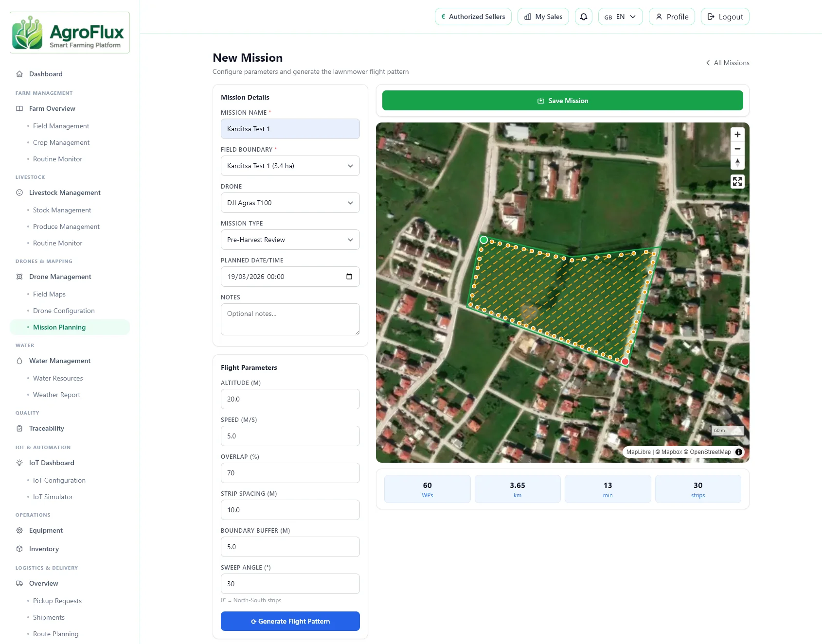Viewport: 822px width, 644px height.
Task: Open Field Maps page
Action: click(x=49, y=294)
